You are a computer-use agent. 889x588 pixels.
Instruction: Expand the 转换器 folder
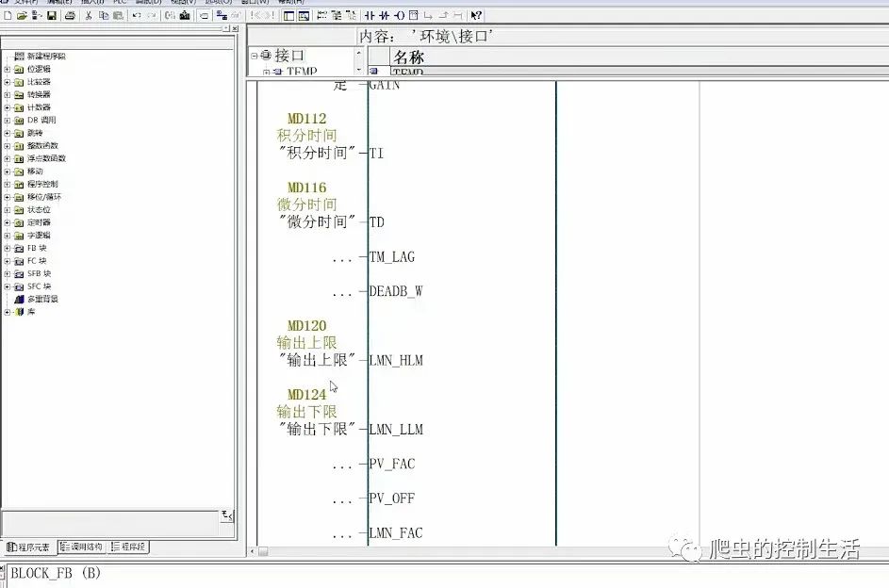point(7,94)
